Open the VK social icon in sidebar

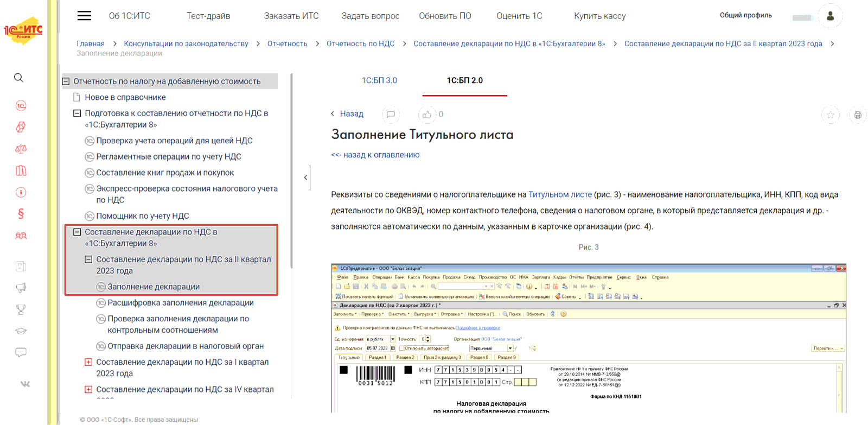pyautogui.click(x=25, y=384)
